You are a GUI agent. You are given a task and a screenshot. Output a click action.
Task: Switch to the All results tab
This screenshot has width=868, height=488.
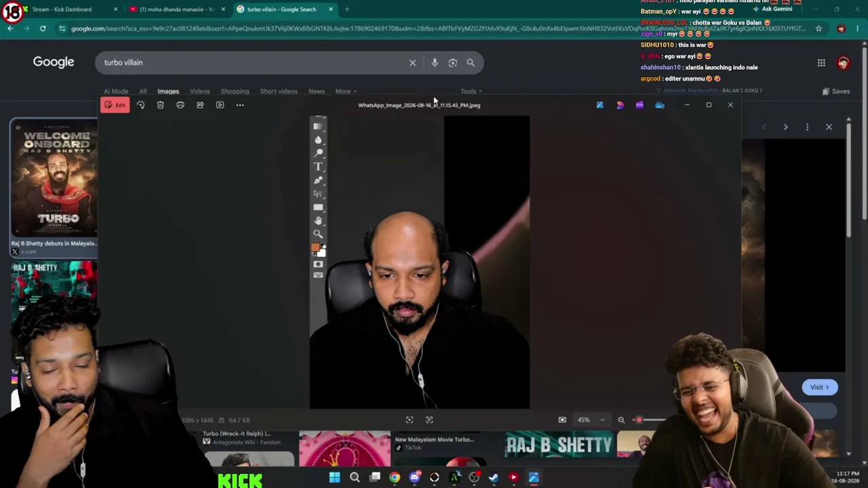point(143,91)
